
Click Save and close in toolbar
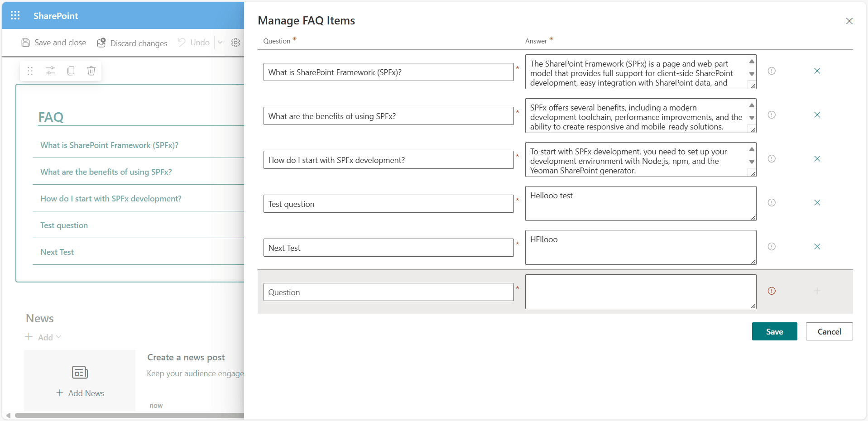pos(54,43)
